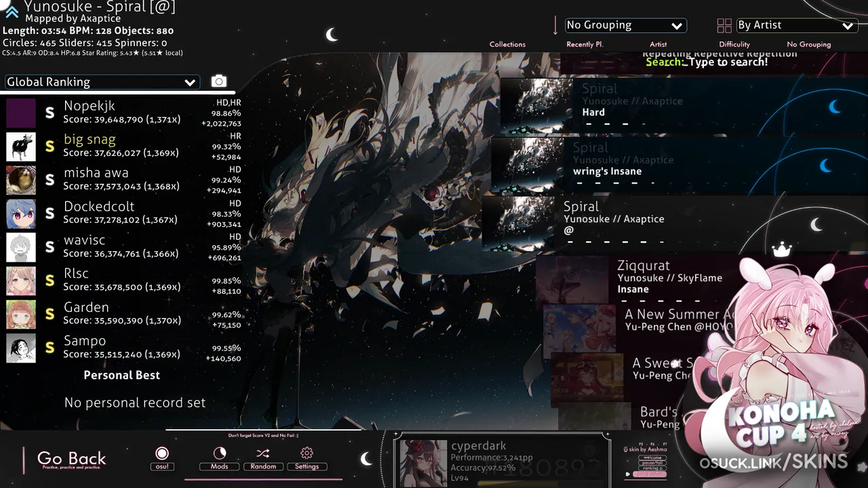Open wavisc's score 36,374,761 entry
Image resolution: width=868 pixels, height=488 pixels.
123,247
